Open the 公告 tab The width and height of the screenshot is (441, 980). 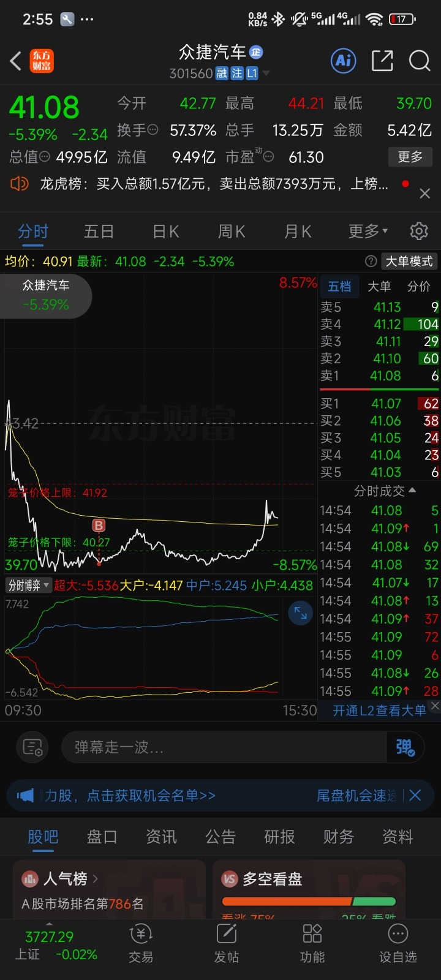pyautogui.click(x=221, y=837)
